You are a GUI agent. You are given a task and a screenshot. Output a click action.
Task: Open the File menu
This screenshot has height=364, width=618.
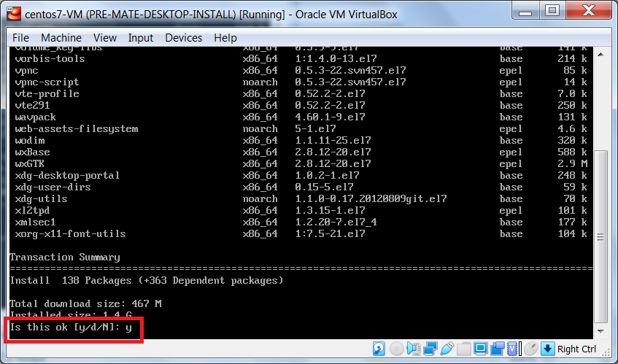[20, 38]
